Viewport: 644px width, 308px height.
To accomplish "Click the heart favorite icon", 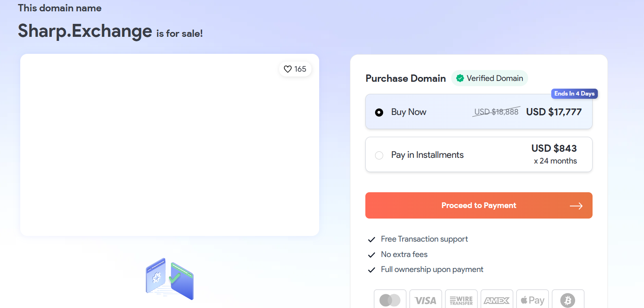I will (288, 69).
